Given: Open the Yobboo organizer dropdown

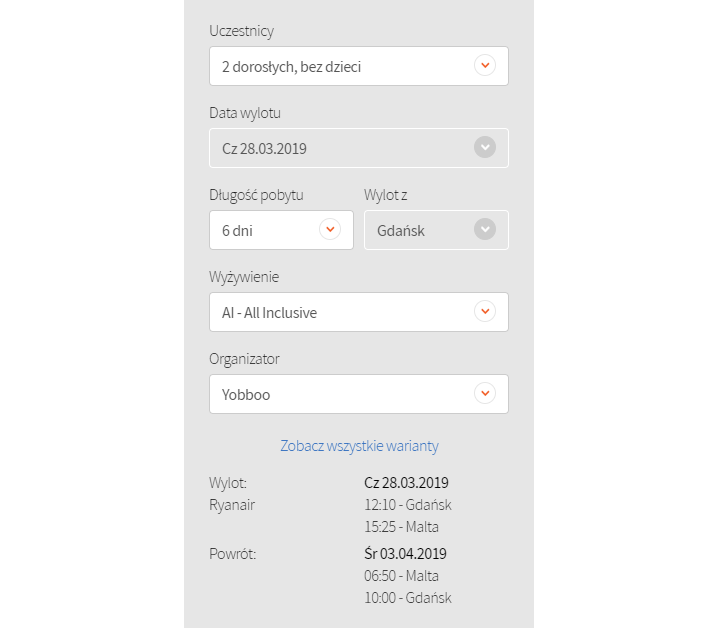Looking at the screenshot, I should 340,395.
